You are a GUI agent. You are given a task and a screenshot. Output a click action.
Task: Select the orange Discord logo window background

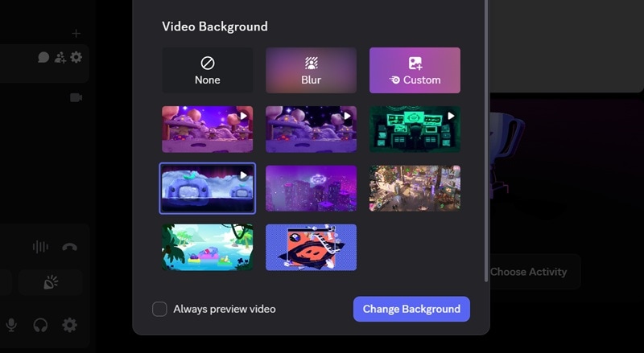(311, 247)
